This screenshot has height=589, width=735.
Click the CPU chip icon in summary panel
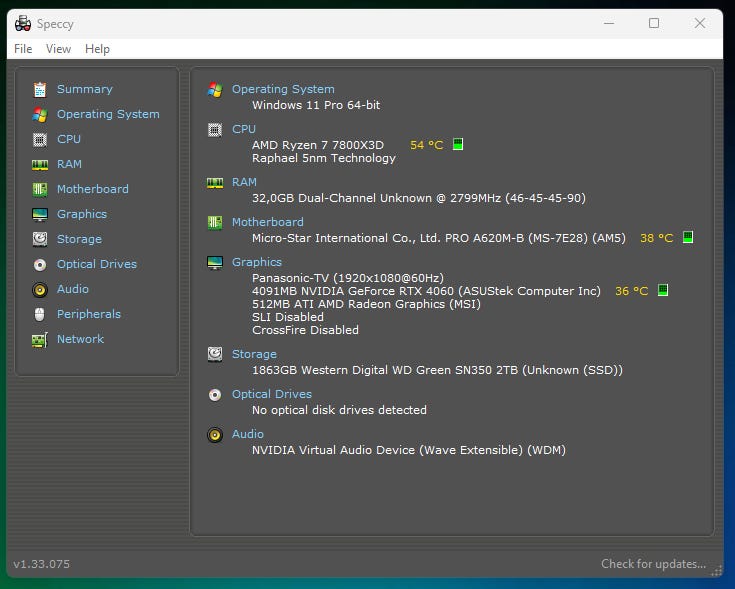coord(215,129)
